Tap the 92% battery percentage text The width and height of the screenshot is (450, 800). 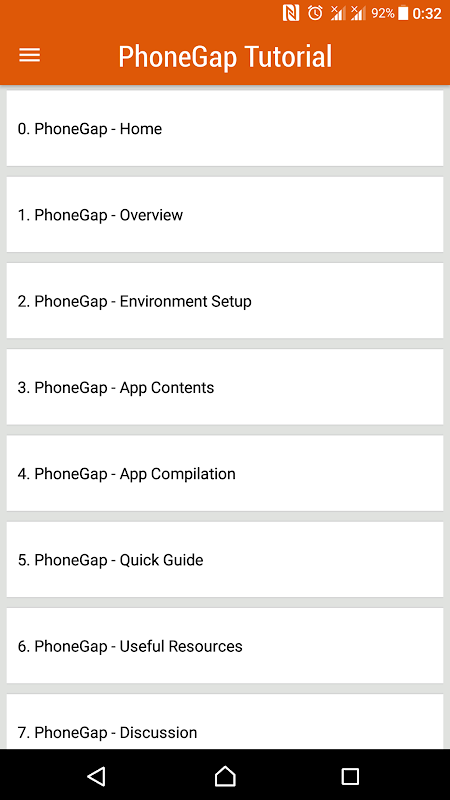[x=383, y=13]
